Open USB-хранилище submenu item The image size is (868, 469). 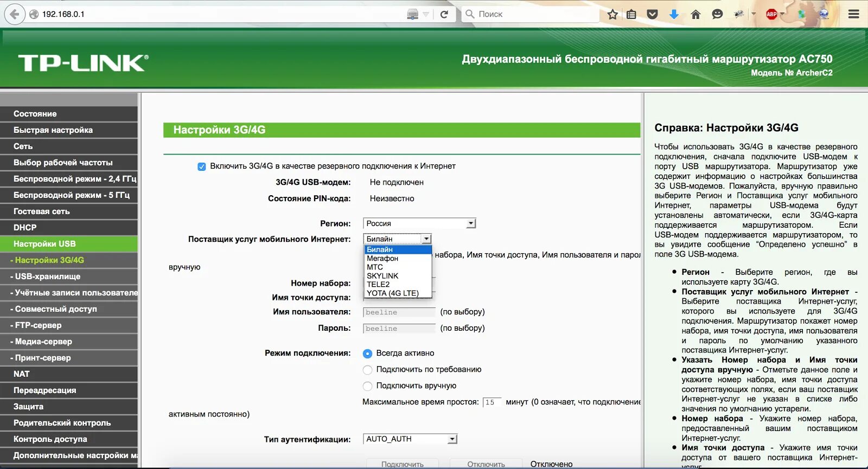[x=69, y=277]
